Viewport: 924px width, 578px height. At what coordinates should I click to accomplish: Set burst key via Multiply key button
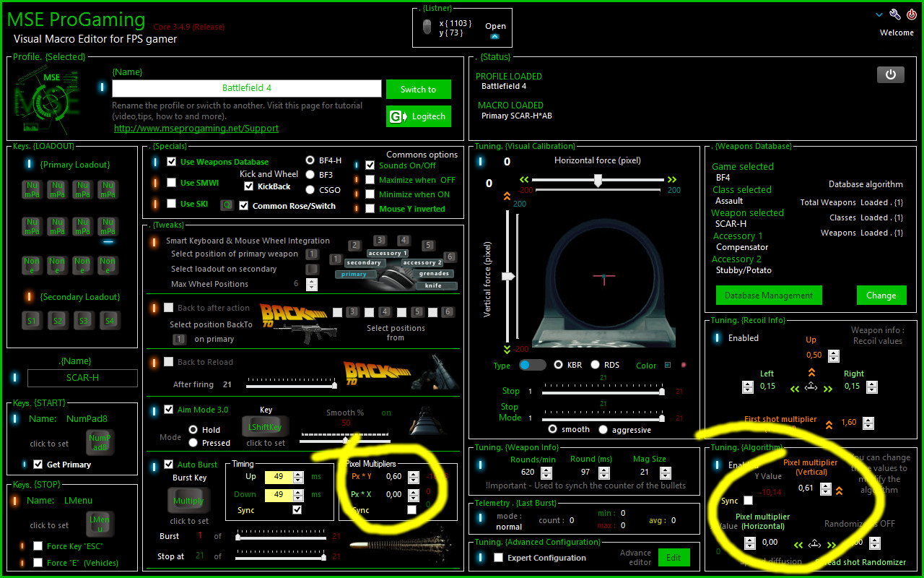tap(188, 501)
